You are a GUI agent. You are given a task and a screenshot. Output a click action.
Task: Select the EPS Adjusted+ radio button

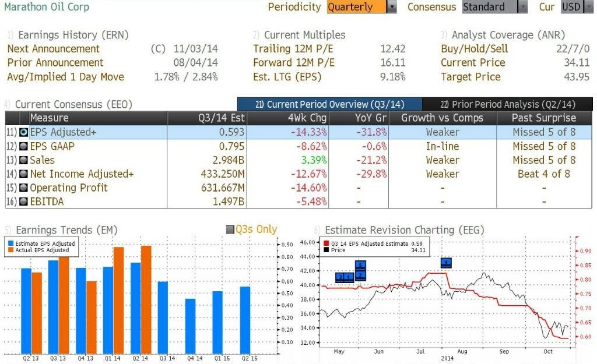click(23, 132)
